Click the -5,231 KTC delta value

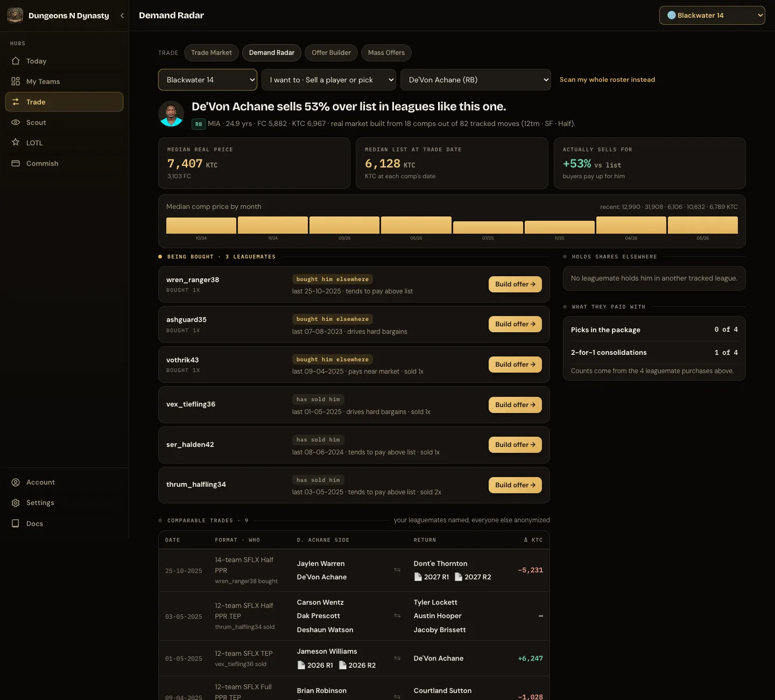tap(530, 570)
